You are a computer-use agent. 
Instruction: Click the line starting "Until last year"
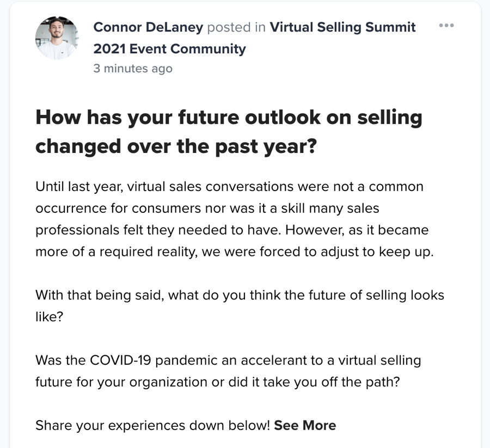click(229, 187)
